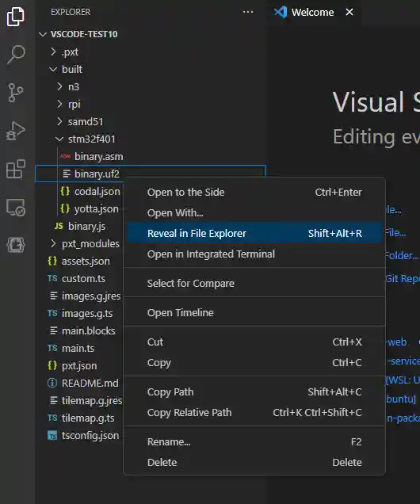Choose Open With... menu entry
Screen dimensions: 420x504
click(254, 213)
